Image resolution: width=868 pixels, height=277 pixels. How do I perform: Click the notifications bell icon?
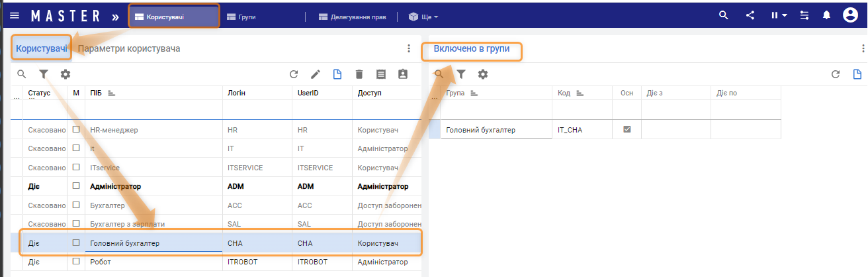826,15
